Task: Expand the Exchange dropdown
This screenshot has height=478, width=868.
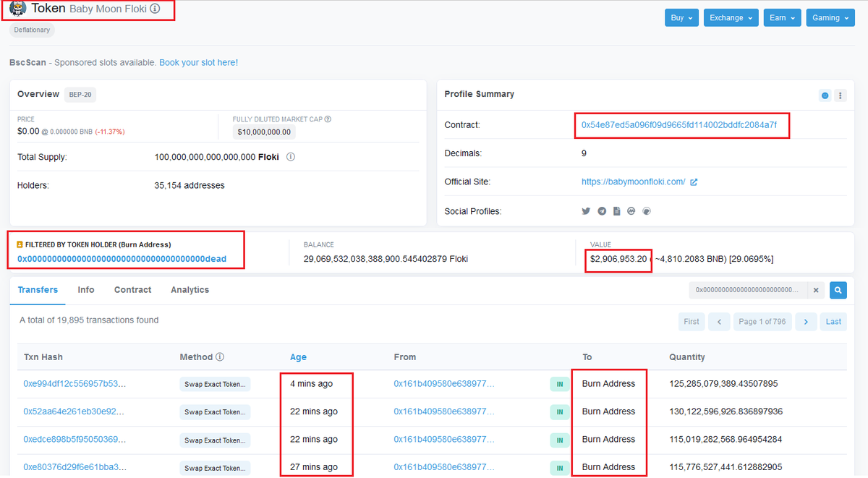Action: pos(731,18)
